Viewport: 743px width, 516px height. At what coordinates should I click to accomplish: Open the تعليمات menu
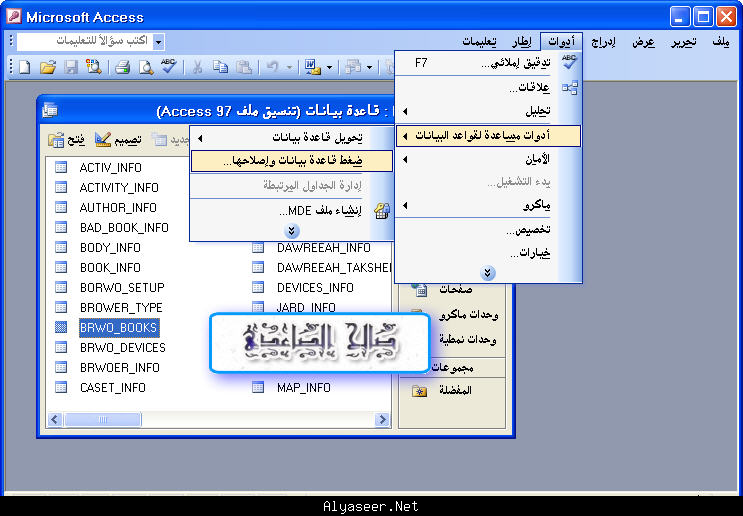coord(479,42)
